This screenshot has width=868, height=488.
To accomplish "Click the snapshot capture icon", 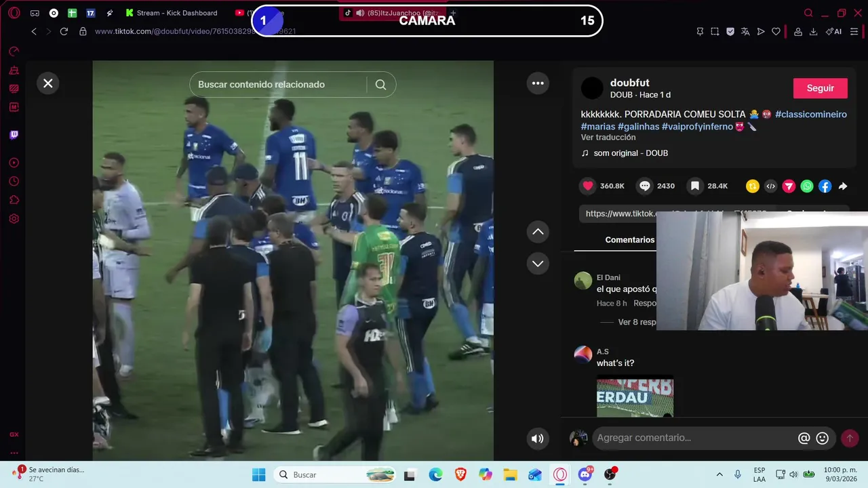I will 715,31.
